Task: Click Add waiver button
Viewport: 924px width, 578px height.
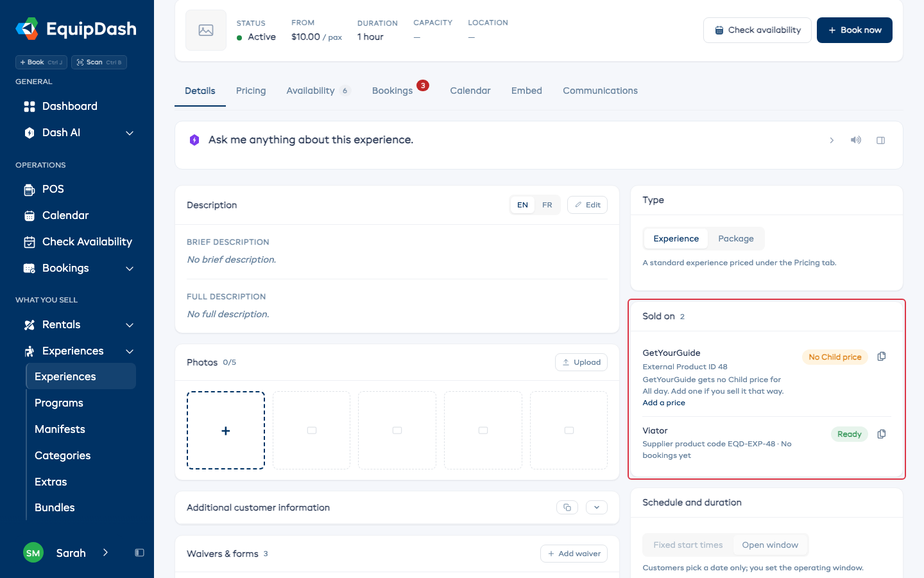Action: click(574, 554)
